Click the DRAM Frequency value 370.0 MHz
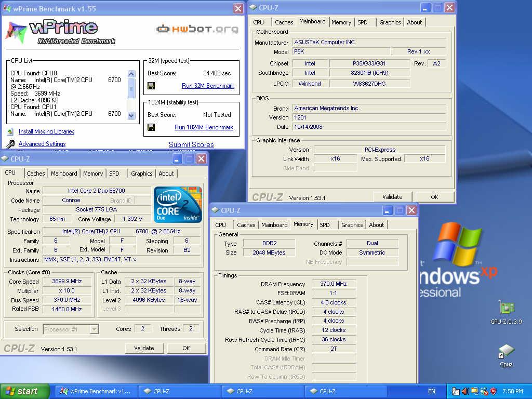This screenshot has width=532, height=399. (334, 284)
